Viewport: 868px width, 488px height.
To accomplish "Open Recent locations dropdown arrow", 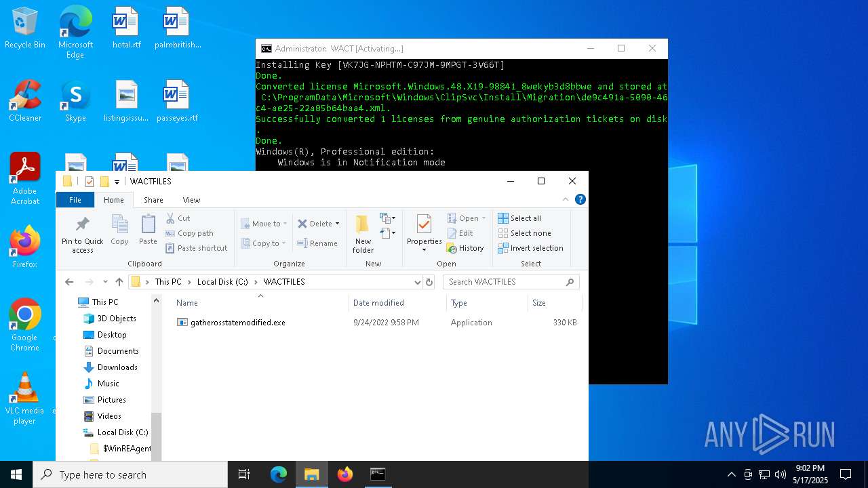I will [105, 282].
